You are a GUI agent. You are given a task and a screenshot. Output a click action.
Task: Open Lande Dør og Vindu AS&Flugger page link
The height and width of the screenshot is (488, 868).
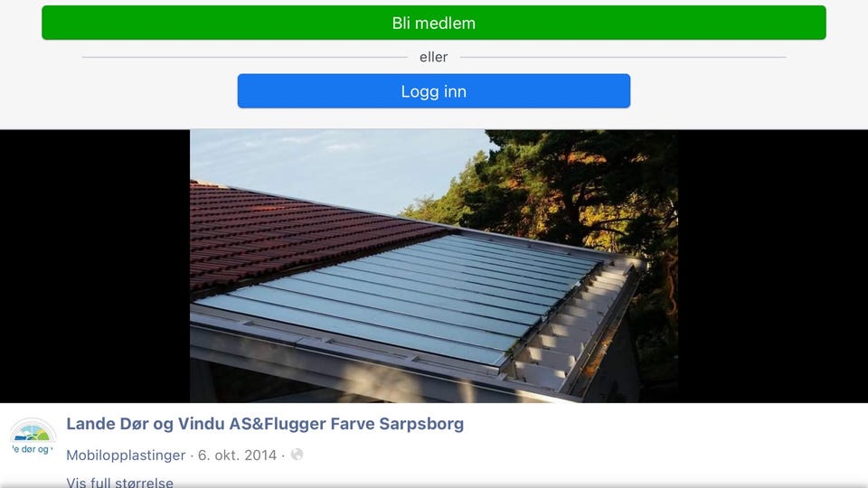(x=265, y=424)
